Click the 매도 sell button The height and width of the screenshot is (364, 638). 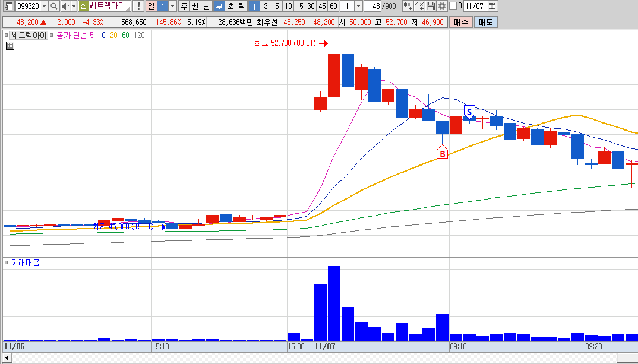pos(486,23)
